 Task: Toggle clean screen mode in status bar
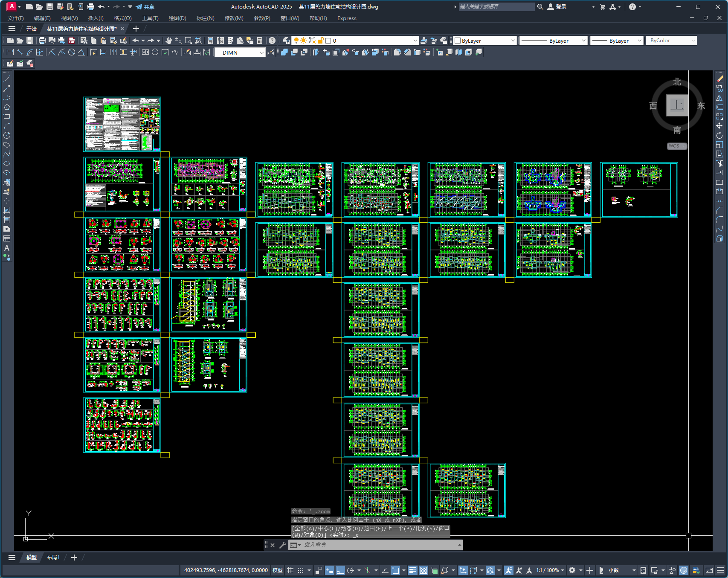(709, 570)
